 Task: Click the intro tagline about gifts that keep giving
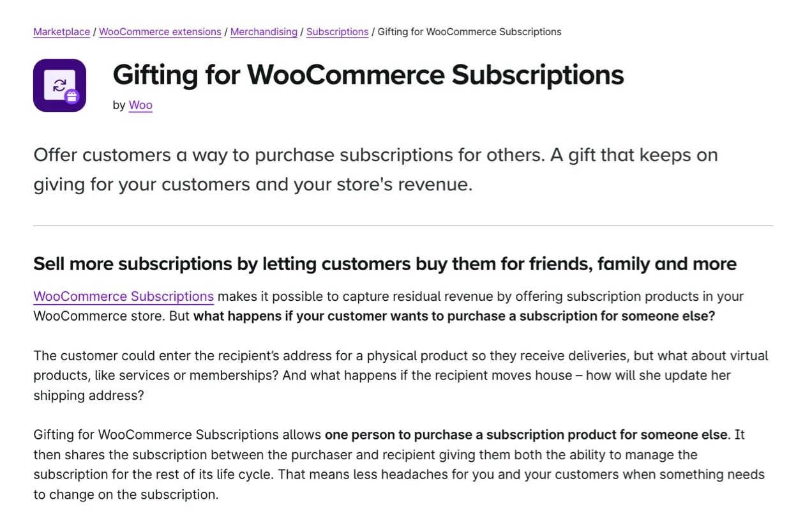pos(375,169)
